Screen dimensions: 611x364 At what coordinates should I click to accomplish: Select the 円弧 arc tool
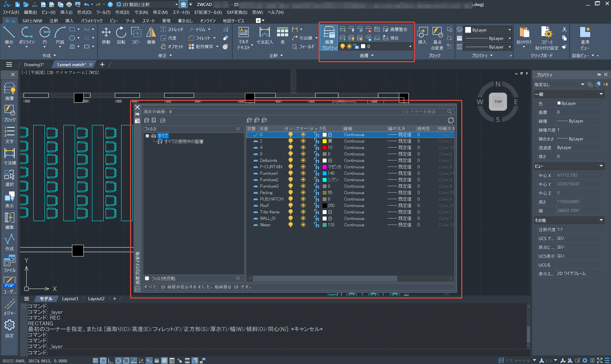60,36
